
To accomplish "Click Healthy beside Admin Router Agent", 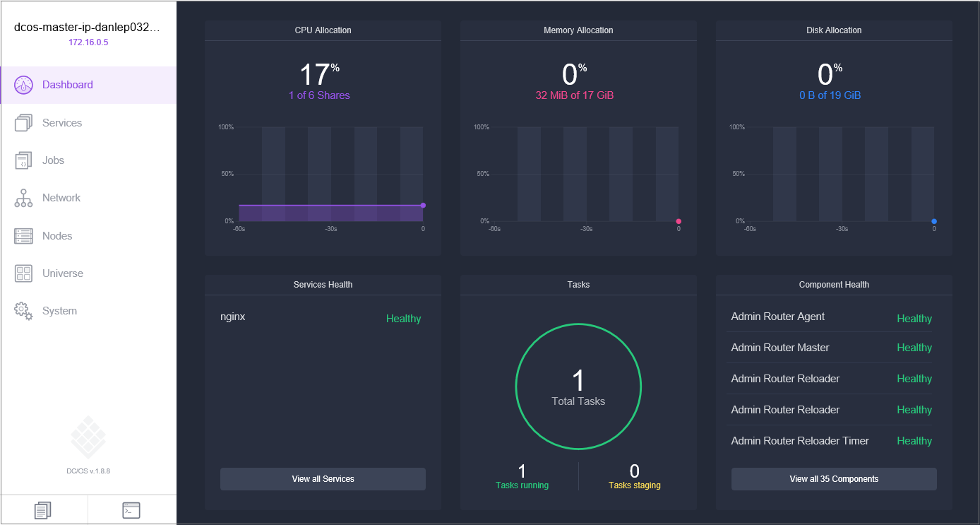I will click(914, 318).
